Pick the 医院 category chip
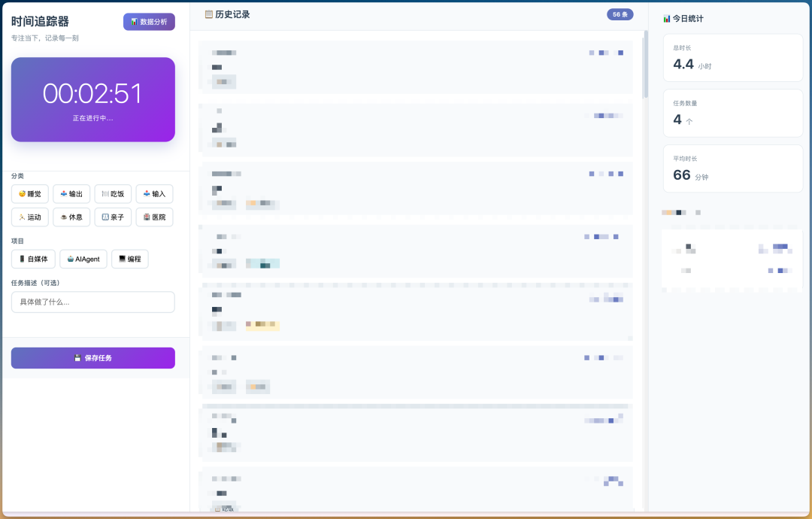 (154, 217)
